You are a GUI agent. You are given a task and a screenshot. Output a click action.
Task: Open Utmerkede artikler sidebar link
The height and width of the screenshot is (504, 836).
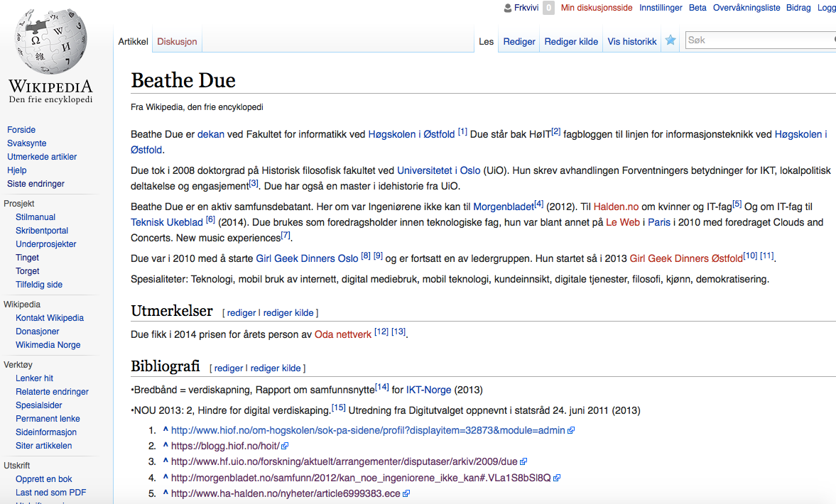coord(42,157)
